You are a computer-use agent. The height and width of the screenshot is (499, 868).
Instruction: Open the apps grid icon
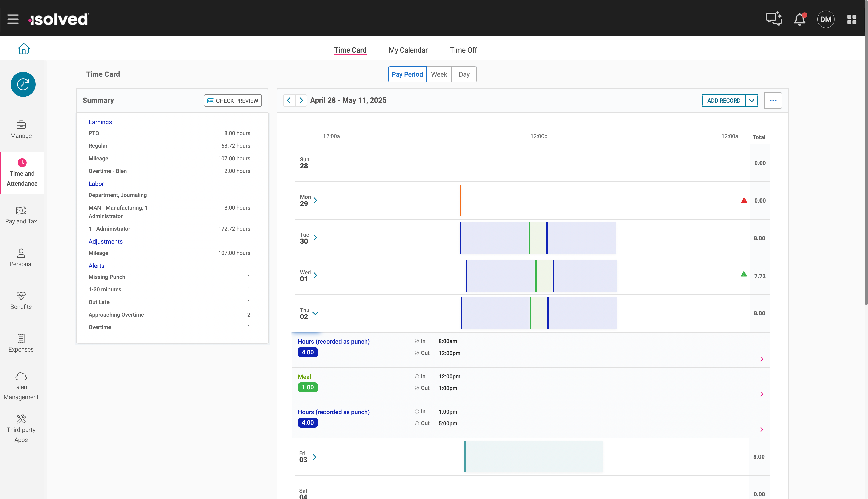click(852, 20)
